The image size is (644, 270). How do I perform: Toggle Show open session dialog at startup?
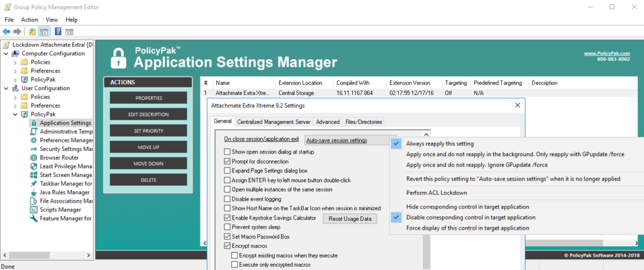coord(227,152)
